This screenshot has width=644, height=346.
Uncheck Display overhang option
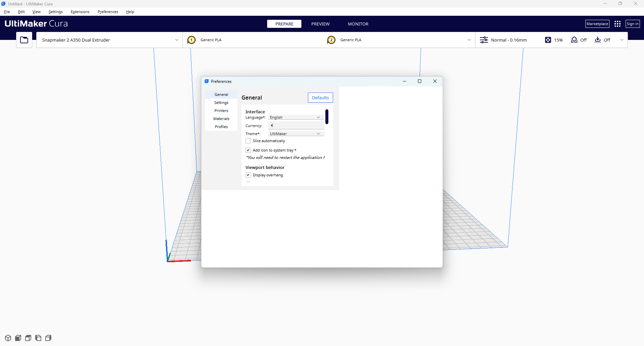[248, 175]
